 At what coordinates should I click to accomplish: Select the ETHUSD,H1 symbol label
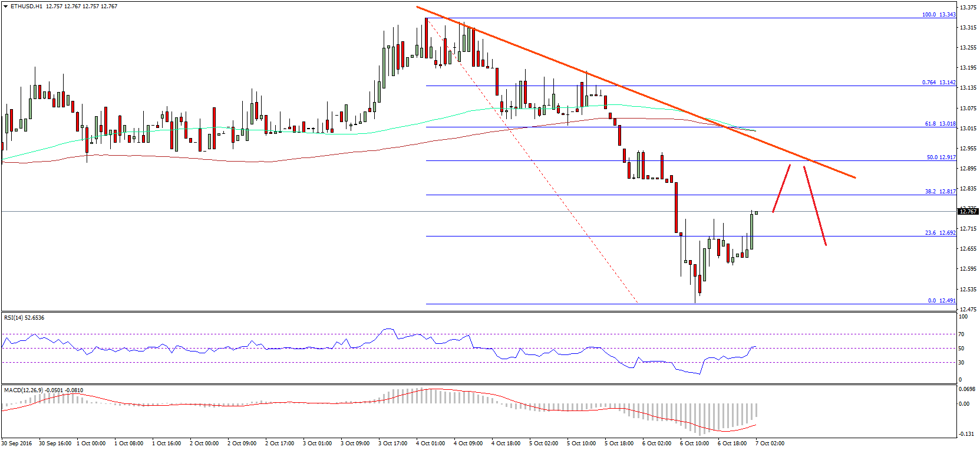point(26,6)
